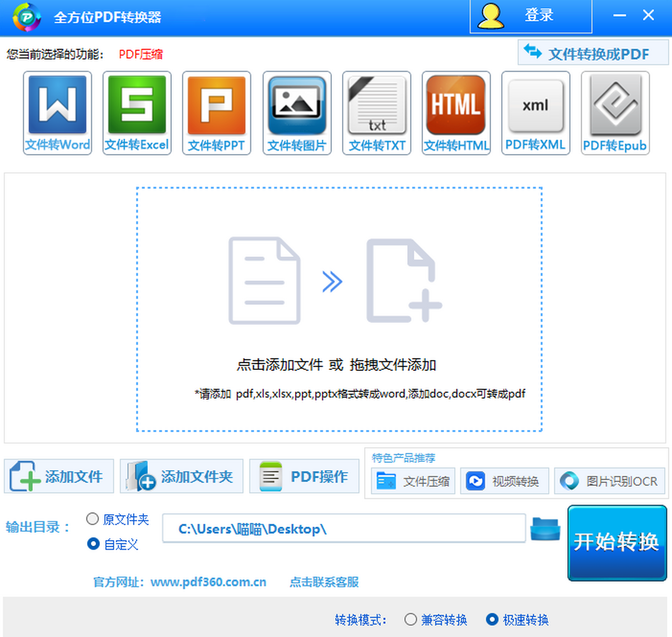The height and width of the screenshot is (637, 672).
Task: Enable the 兼容转换 conversion mode
Action: pos(410,620)
